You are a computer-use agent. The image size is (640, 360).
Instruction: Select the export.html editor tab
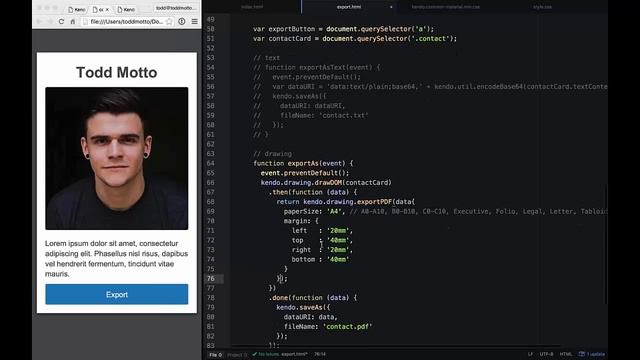point(349,7)
